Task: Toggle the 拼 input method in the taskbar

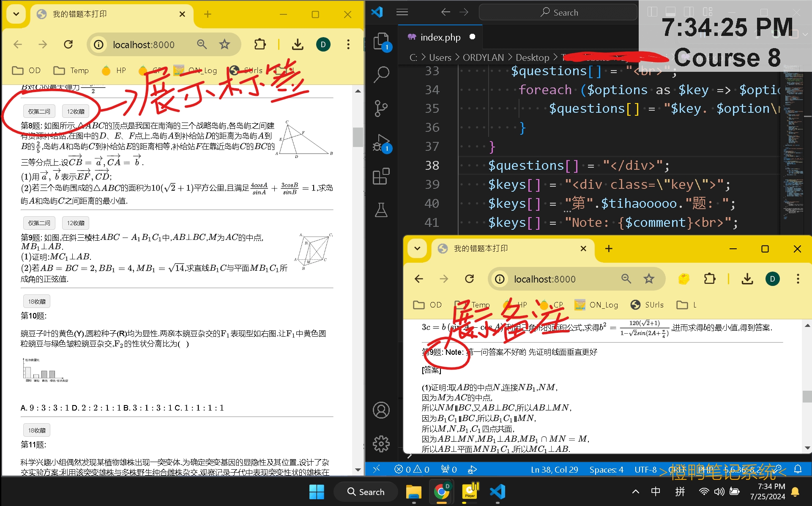Action: point(680,492)
